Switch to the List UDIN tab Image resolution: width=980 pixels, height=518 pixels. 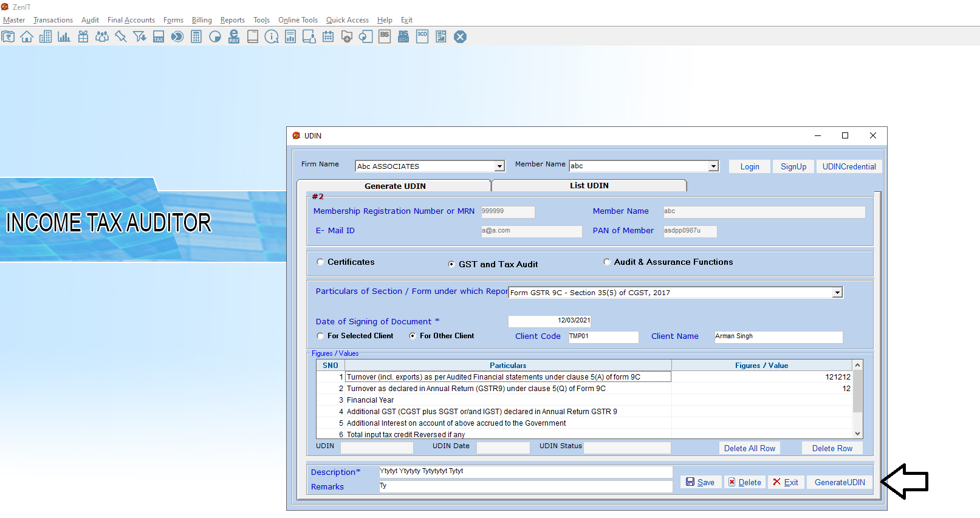589,186
